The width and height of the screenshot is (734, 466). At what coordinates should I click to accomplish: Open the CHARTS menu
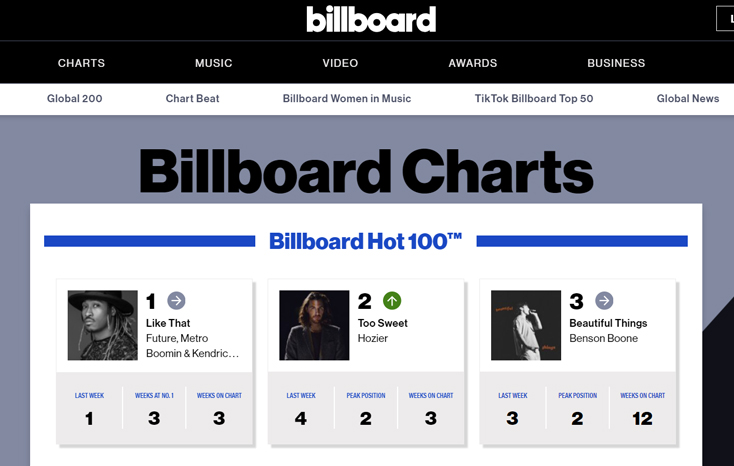[81, 63]
